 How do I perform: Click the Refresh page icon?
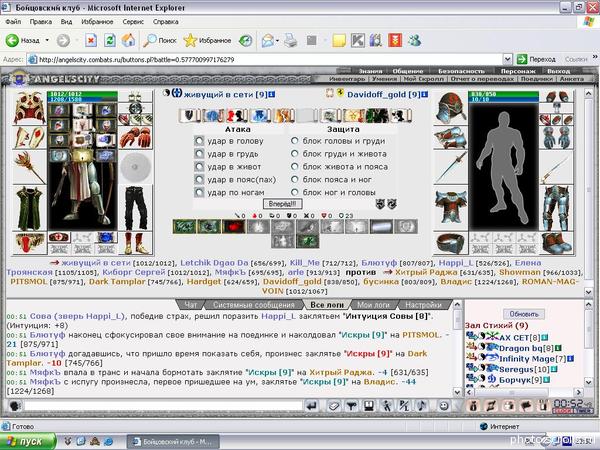tap(110, 40)
